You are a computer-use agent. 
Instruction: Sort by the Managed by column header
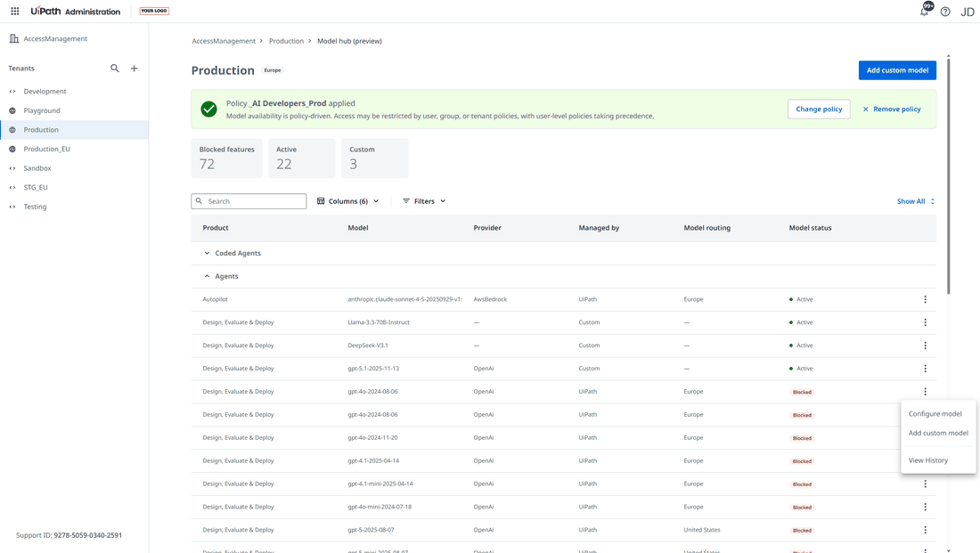(x=599, y=228)
